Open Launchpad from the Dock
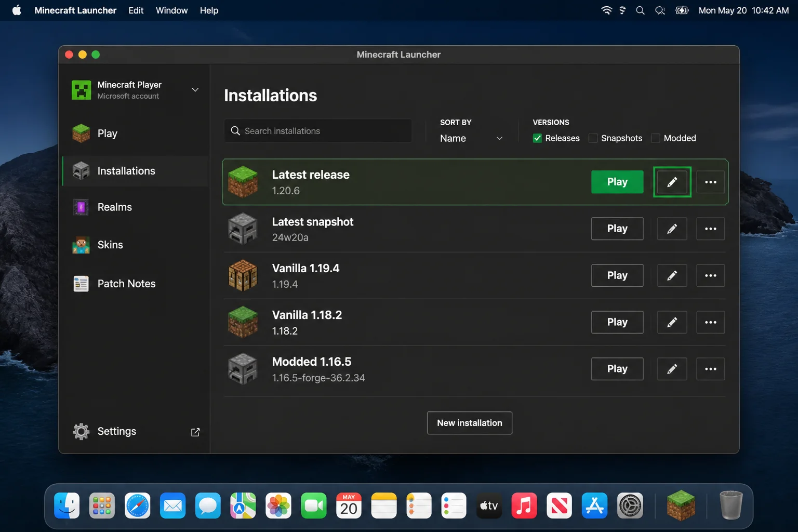The height and width of the screenshot is (532, 798). 102,506
